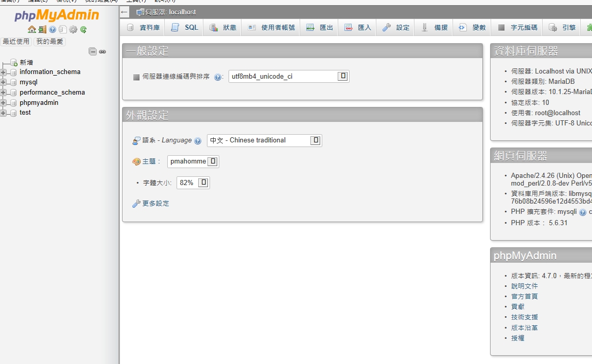
Task: Open the 授權 license link
Action: pos(518,338)
